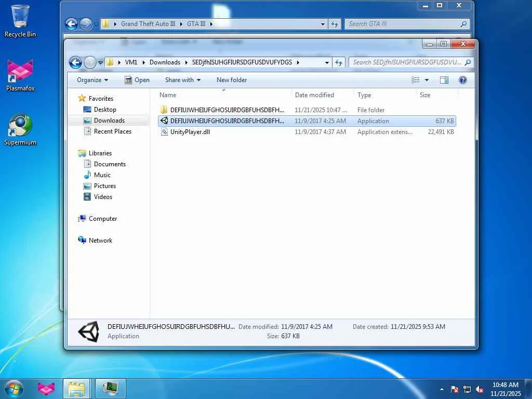The image size is (532, 399).
Task: Select the Unity application file 637 KB
Action: coord(307,121)
